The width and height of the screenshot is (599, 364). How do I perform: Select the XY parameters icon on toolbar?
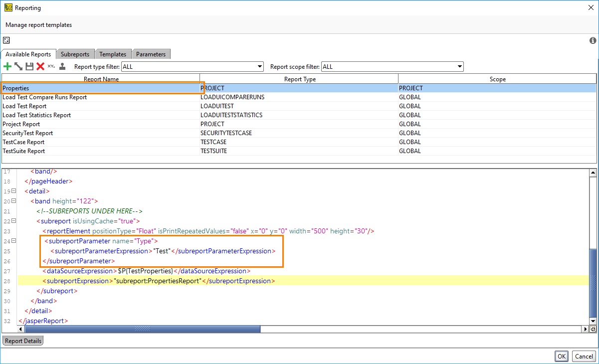pos(51,66)
